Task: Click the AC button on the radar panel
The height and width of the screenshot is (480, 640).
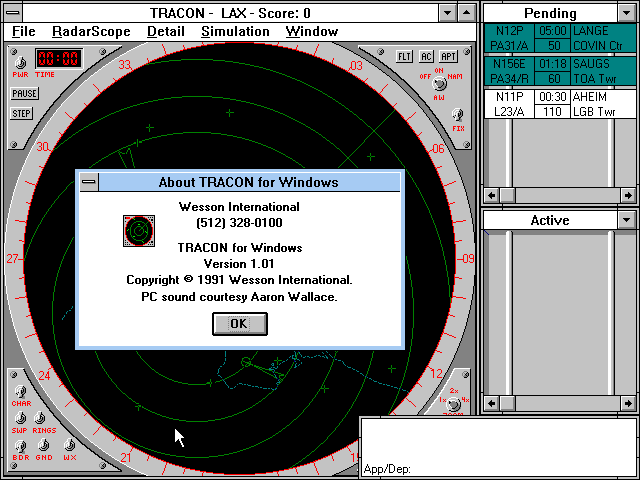Action: pos(426,56)
